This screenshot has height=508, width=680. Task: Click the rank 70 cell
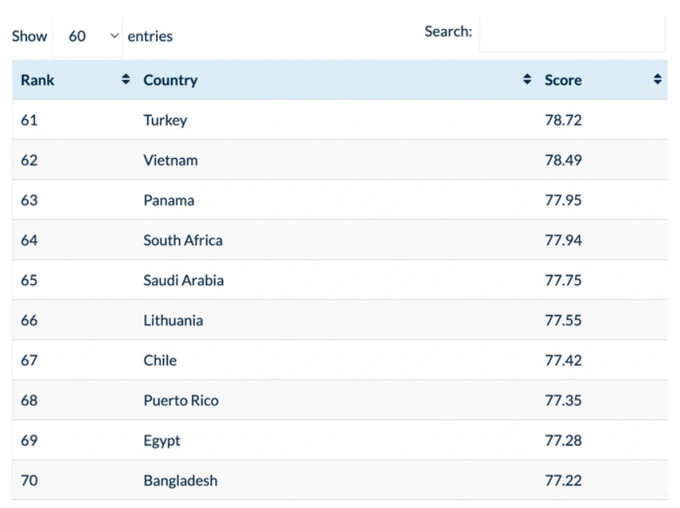[x=74, y=480]
